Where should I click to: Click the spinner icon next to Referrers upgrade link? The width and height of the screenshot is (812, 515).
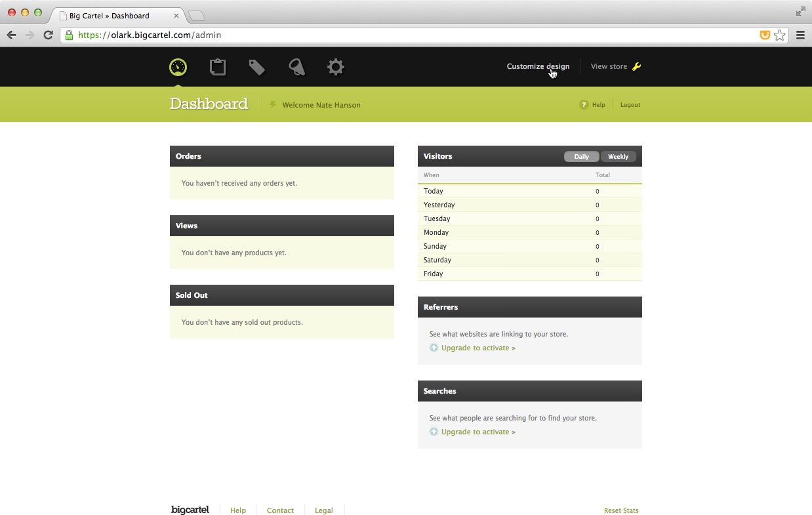point(434,347)
